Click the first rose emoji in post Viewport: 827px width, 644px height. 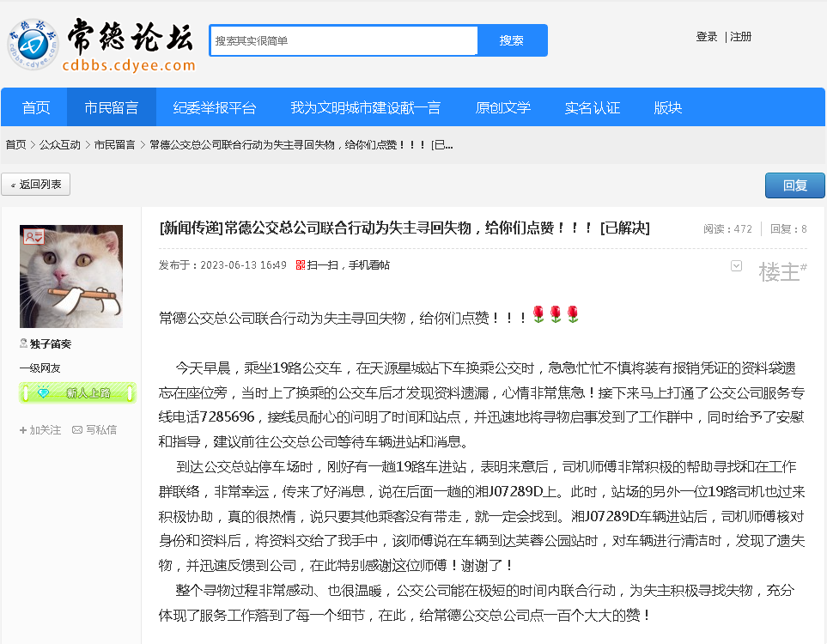tap(538, 315)
